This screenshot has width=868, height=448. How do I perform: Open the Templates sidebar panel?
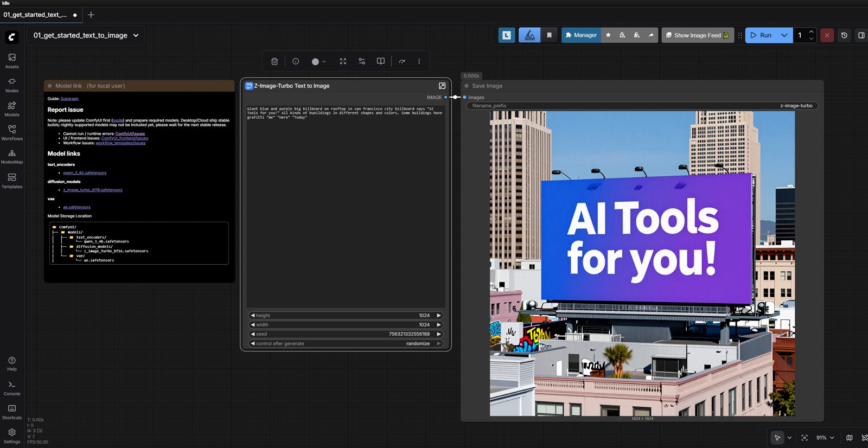pyautogui.click(x=12, y=181)
